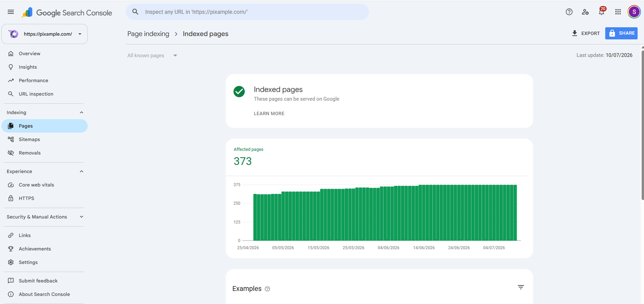Open the property selector dropdown arrow

click(80, 34)
